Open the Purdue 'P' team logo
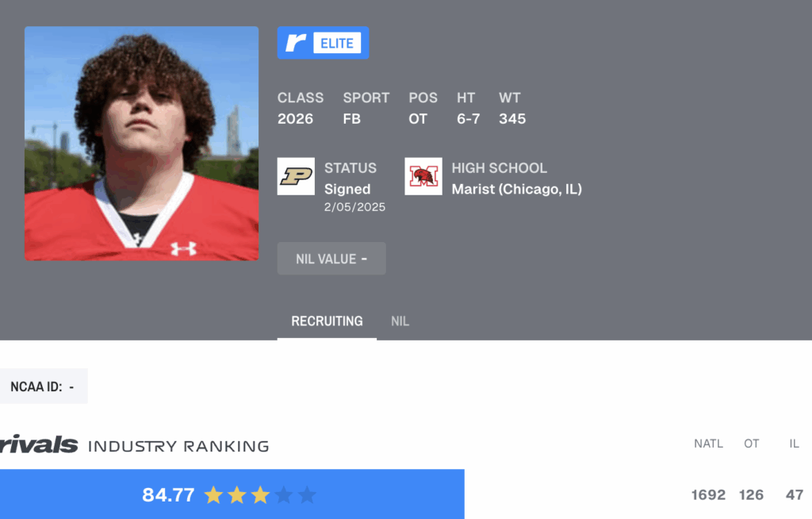 (296, 176)
